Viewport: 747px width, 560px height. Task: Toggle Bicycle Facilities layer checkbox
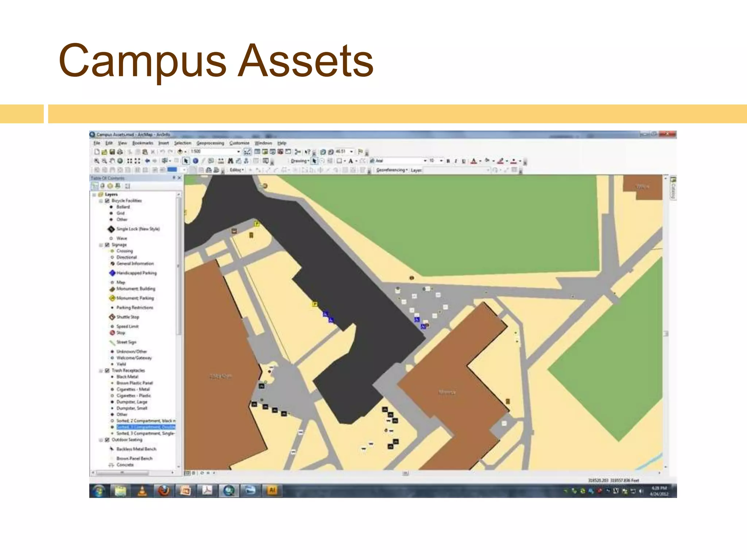pyautogui.click(x=107, y=201)
